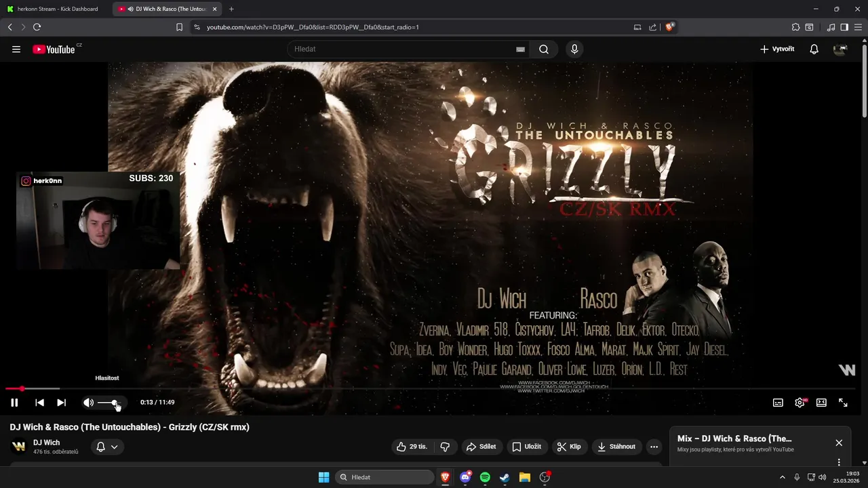The width and height of the screenshot is (868, 488).
Task: Enter fullscreen mode
Action: click(x=843, y=403)
